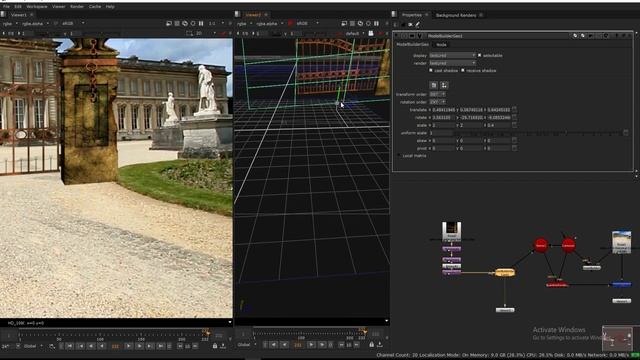Click Viewer1 go to last frame button
Image resolution: width=640 pixels, height=360 pixels.
(x=161, y=346)
